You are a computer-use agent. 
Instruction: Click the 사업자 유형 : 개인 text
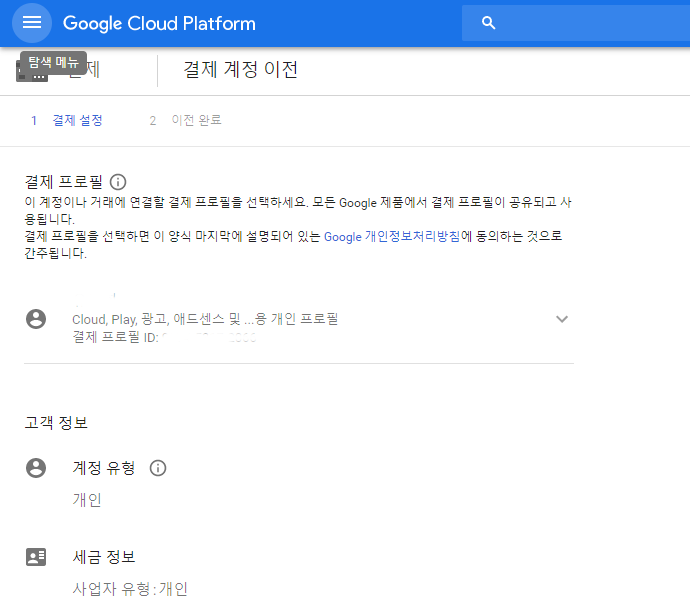[130, 589]
